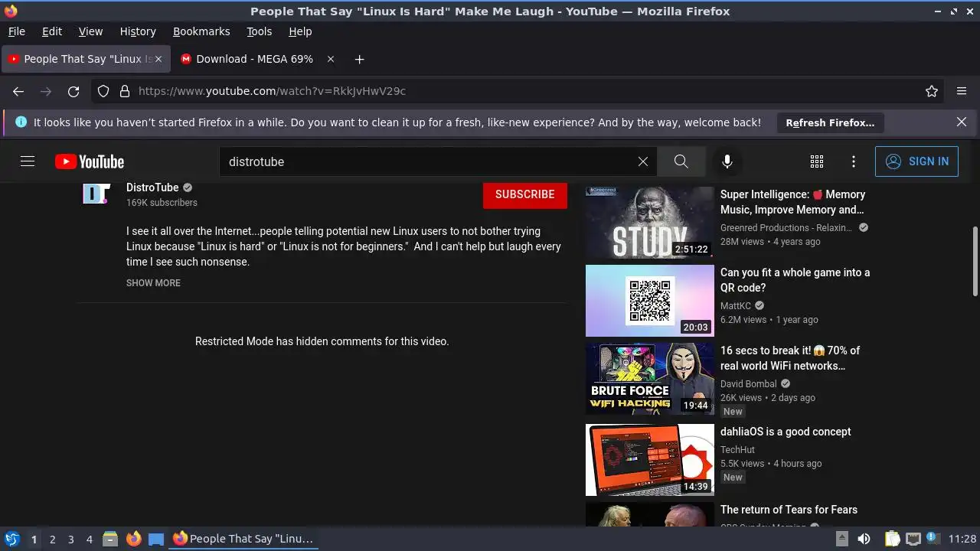This screenshot has width=980, height=551.
Task: Launch Firefox from the taskbar launcher
Action: [x=134, y=539]
